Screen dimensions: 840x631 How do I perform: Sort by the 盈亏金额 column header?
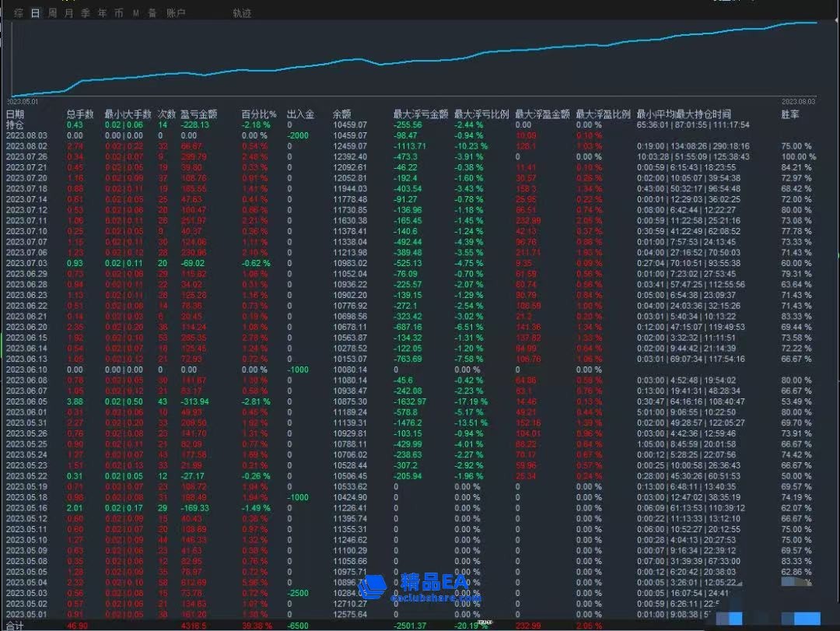pyautogui.click(x=195, y=114)
